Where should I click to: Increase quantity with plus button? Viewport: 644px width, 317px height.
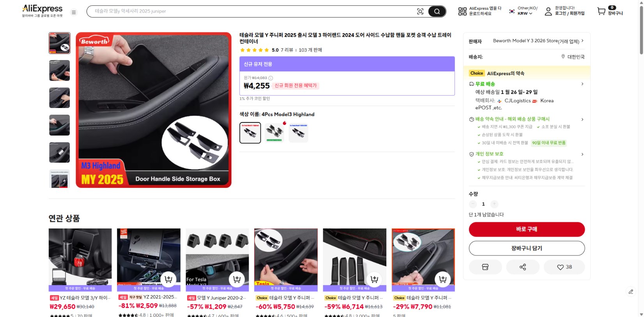[494, 204]
